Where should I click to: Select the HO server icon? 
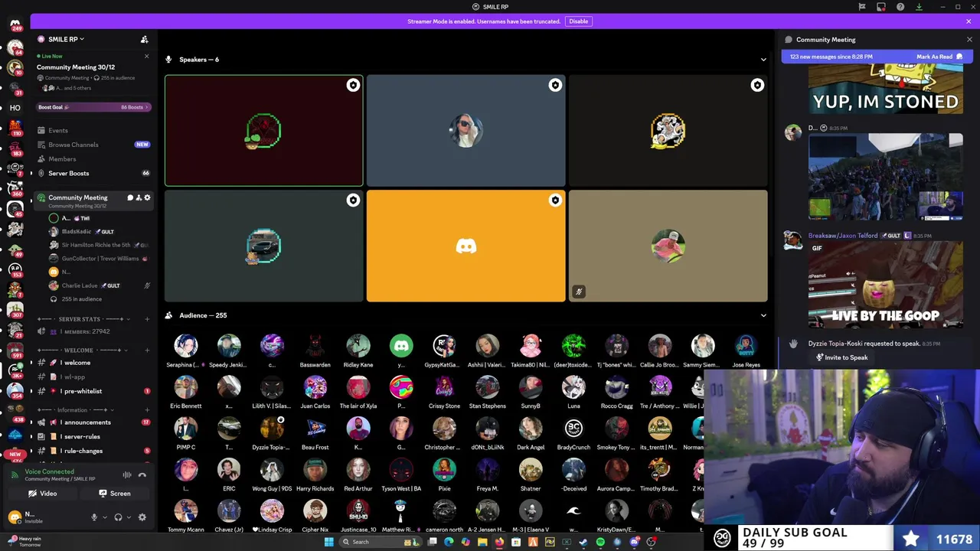15,108
